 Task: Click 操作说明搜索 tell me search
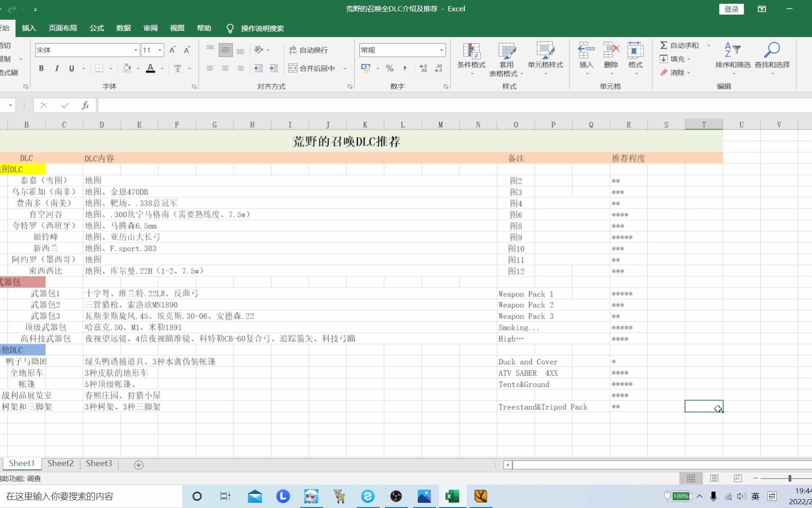(262, 28)
